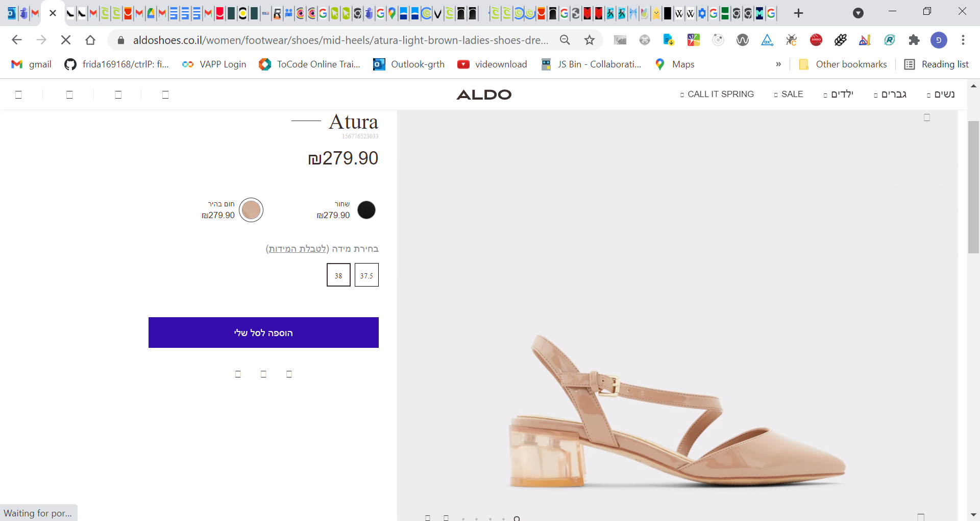Choose the light brown color swatch

pyautogui.click(x=251, y=210)
